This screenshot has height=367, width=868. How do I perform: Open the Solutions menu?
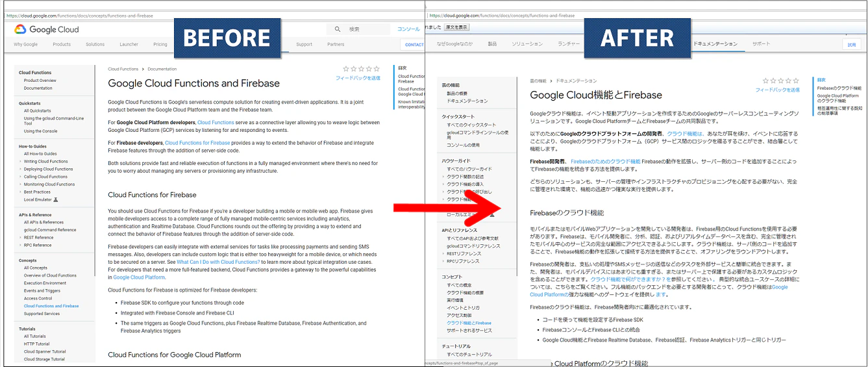point(95,45)
